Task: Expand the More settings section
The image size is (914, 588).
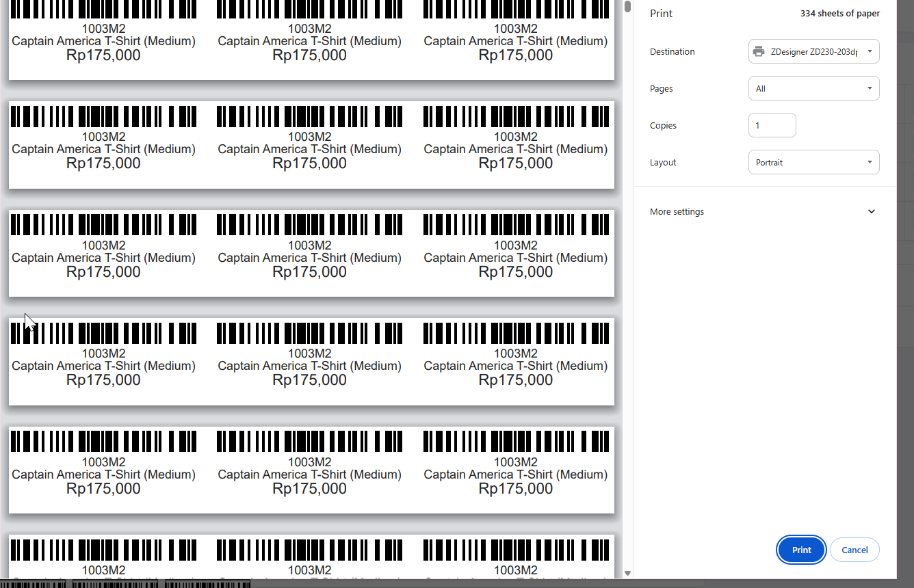Action: point(764,212)
